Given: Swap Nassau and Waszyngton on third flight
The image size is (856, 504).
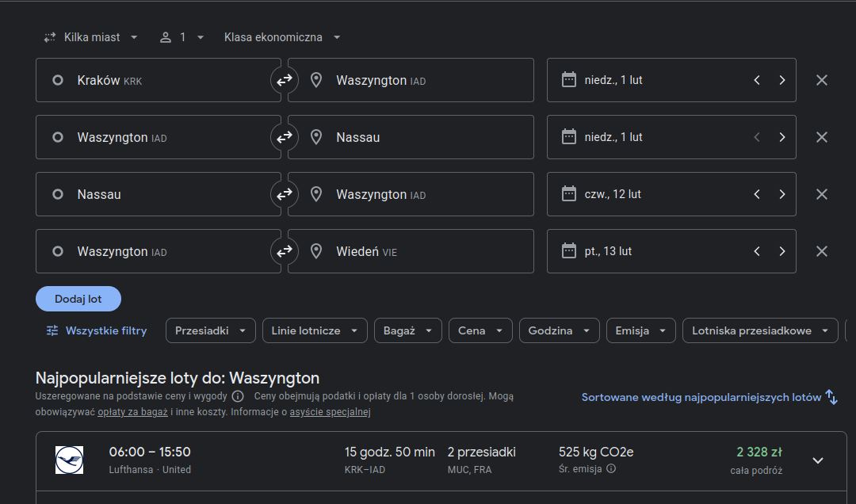Looking at the screenshot, I should coord(285,194).
